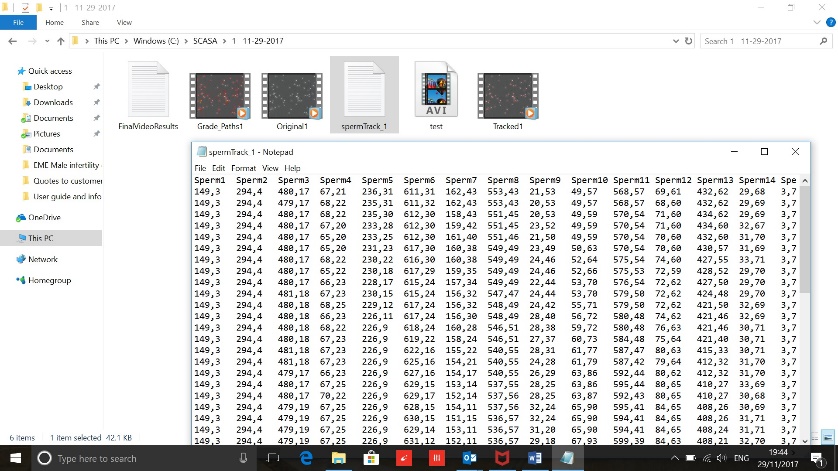Image resolution: width=838 pixels, height=471 pixels.
Task: Open Notepad Edit menu
Action: [218, 168]
